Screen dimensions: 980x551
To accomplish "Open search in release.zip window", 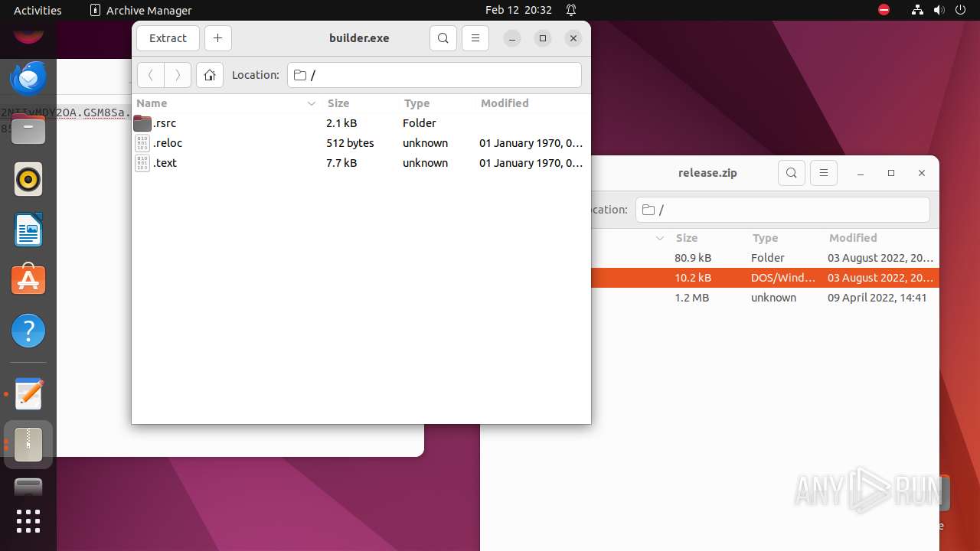I will pyautogui.click(x=792, y=173).
